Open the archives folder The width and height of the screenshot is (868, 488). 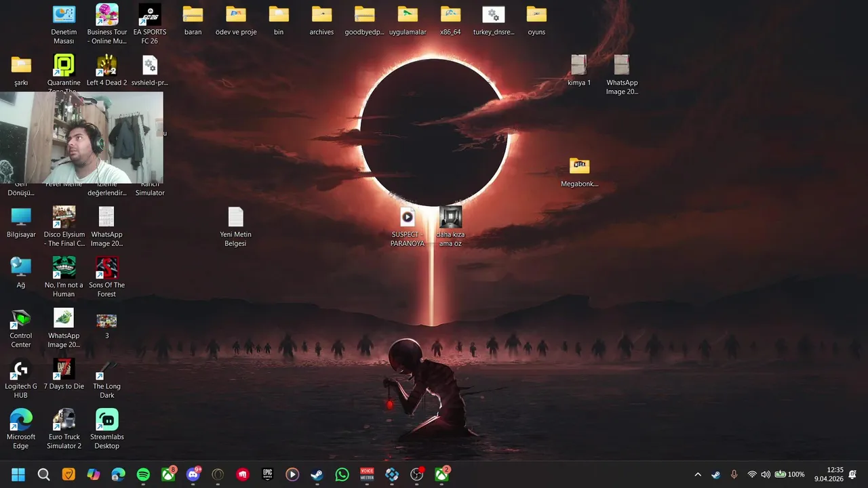321,20
